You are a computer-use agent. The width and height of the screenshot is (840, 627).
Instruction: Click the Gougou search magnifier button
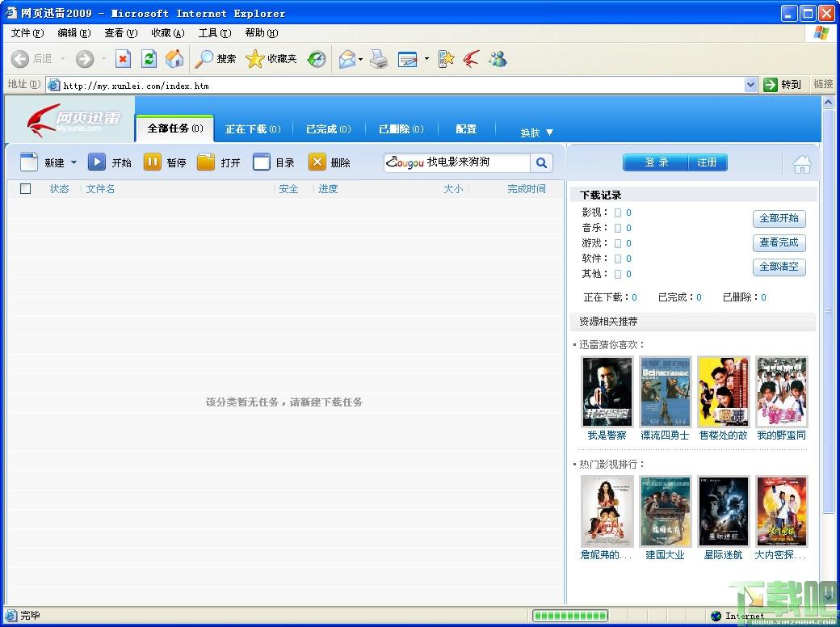coord(541,162)
